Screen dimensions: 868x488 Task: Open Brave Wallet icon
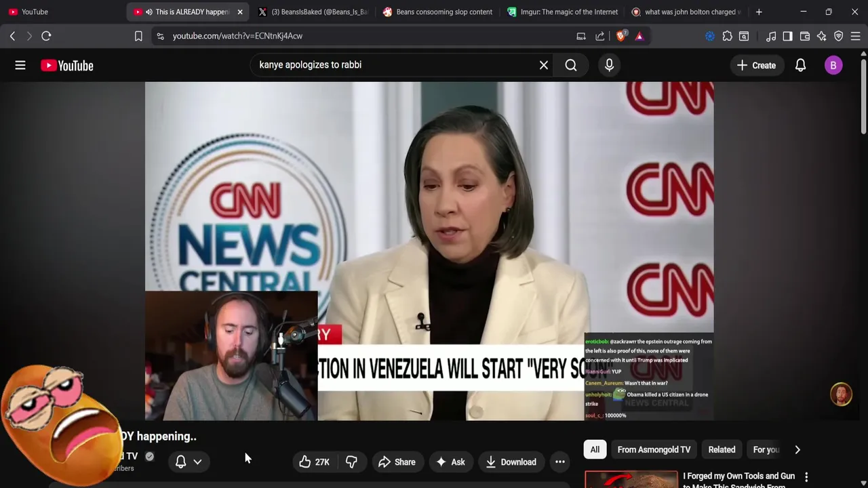pos(805,36)
